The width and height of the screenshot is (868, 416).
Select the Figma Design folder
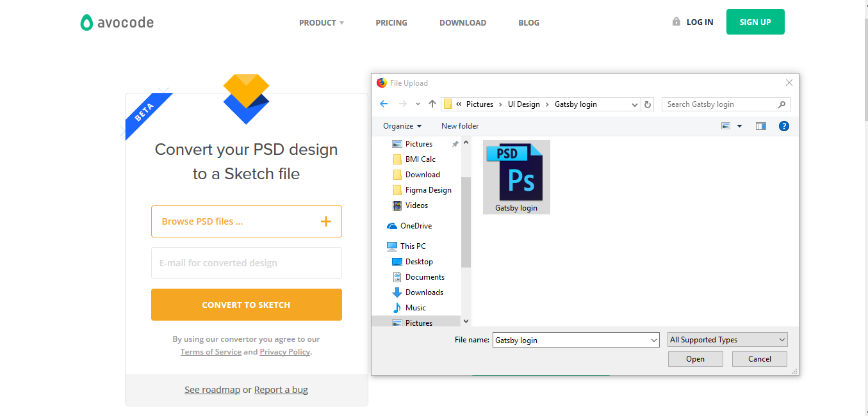(428, 190)
